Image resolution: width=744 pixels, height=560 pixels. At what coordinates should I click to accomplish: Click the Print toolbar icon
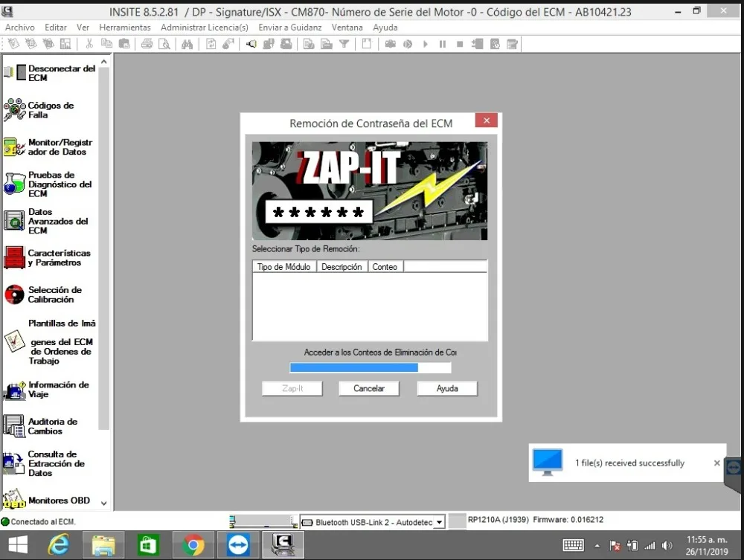(x=147, y=44)
